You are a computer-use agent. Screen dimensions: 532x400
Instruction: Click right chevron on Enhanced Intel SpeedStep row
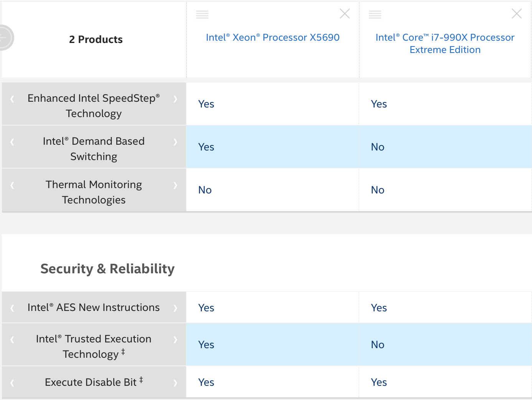[175, 99]
